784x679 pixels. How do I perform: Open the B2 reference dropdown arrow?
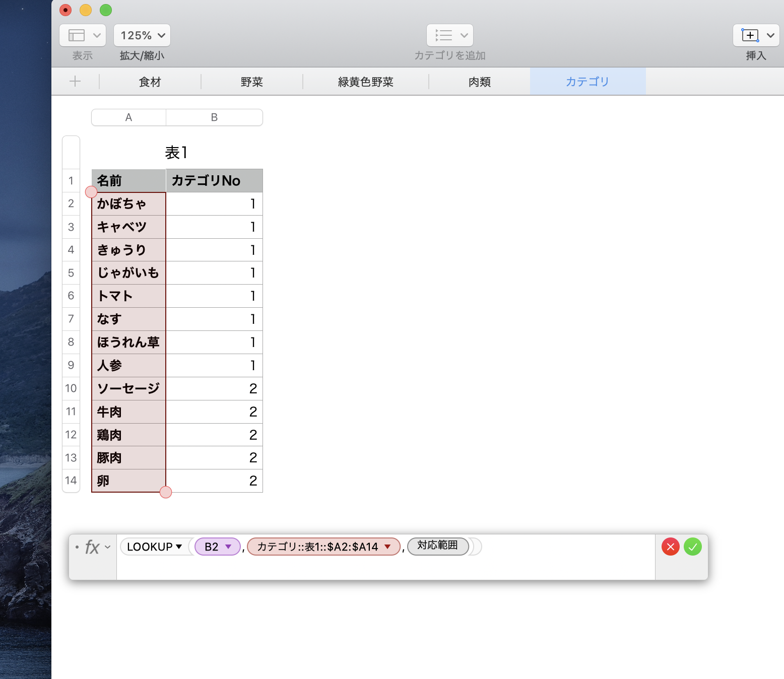pos(228,547)
